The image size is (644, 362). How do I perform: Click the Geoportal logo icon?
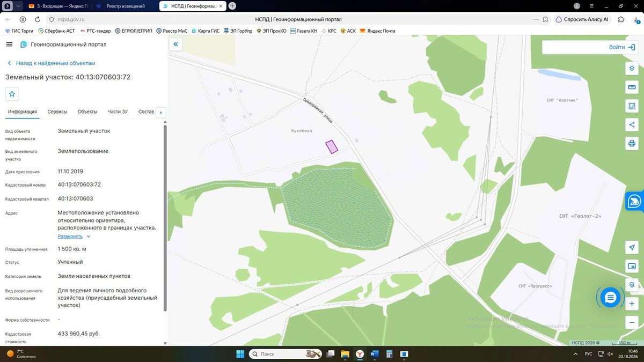(24, 45)
